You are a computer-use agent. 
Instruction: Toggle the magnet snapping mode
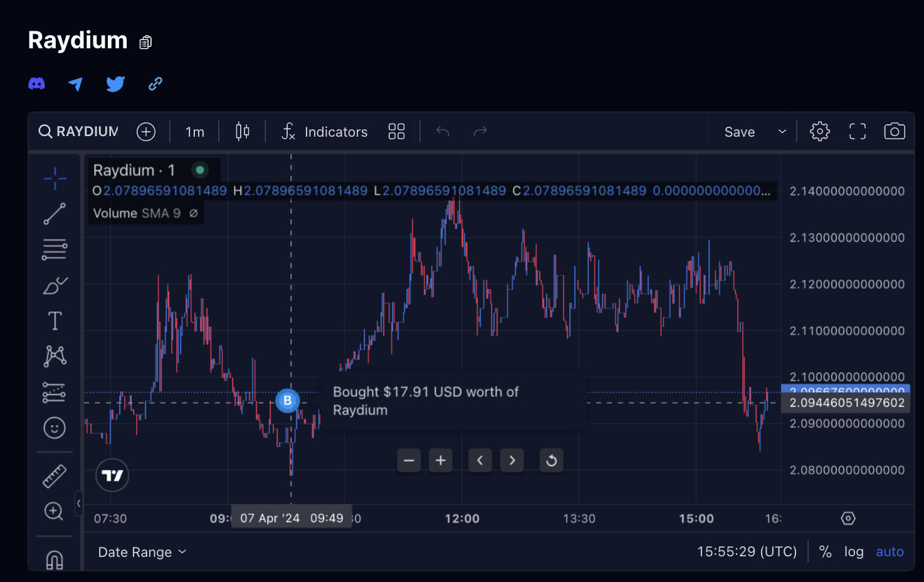pos(55,559)
